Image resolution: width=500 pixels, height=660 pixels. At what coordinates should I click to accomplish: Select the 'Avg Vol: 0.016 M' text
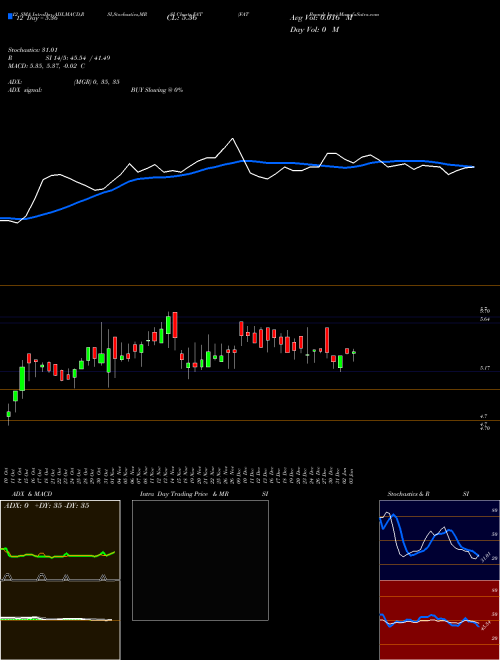(x=321, y=18)
